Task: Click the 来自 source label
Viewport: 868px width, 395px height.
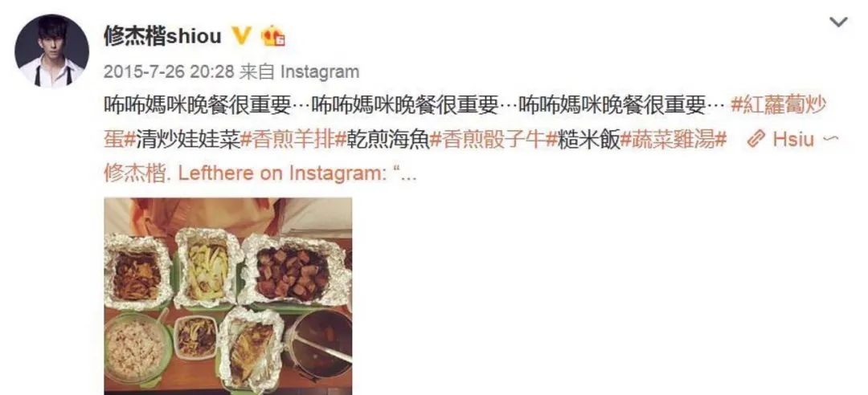Action: (258, 71)
